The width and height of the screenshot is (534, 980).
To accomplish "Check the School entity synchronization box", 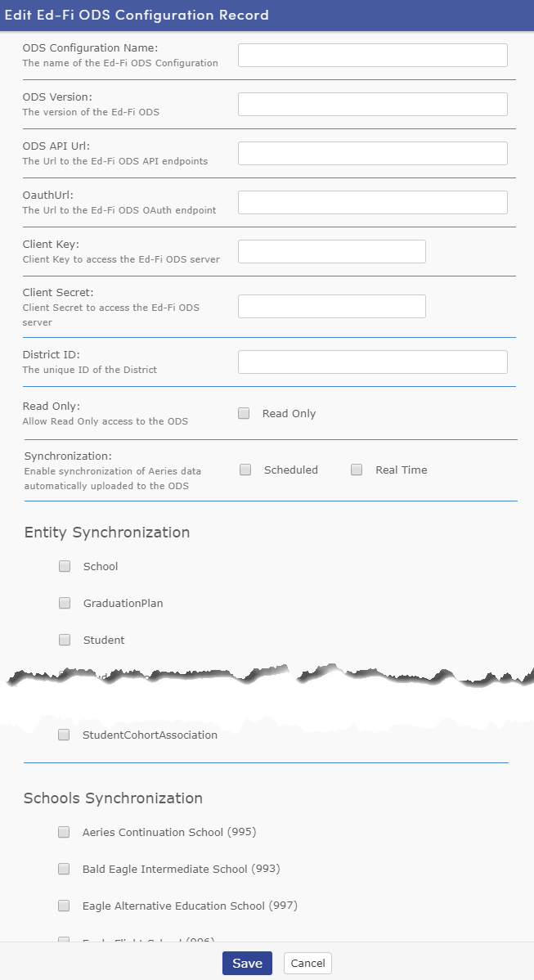I will (x=65, y=566).
